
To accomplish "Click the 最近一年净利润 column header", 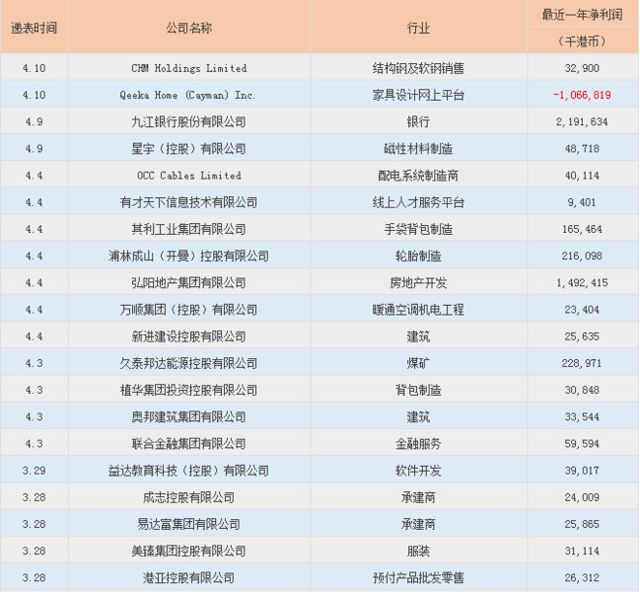I will pyautogui.click(x=582, y=15).
